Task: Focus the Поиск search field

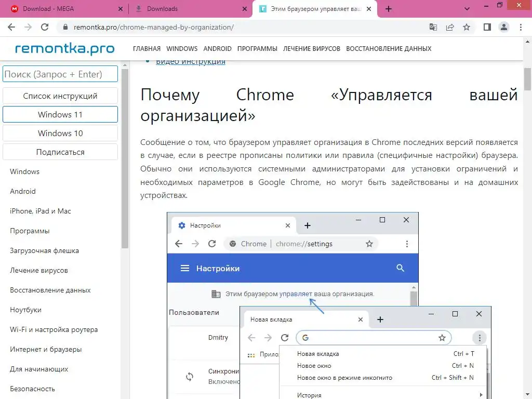Action: click(x=60, y=74)
